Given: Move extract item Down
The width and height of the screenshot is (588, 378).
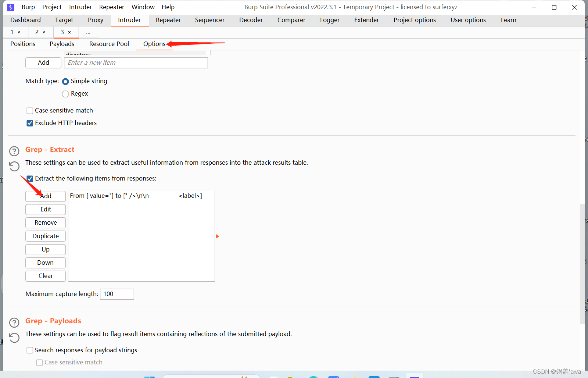Looking at the screenshot, I should (x=46, y=263).
